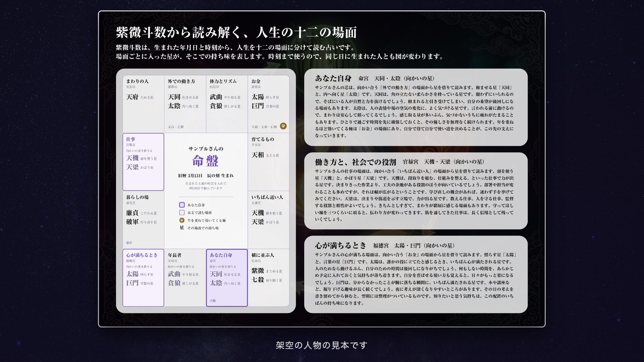Click 天梁 in the いちばん近い人 cell
644x362 pixels.
click(x=258, y=222)
